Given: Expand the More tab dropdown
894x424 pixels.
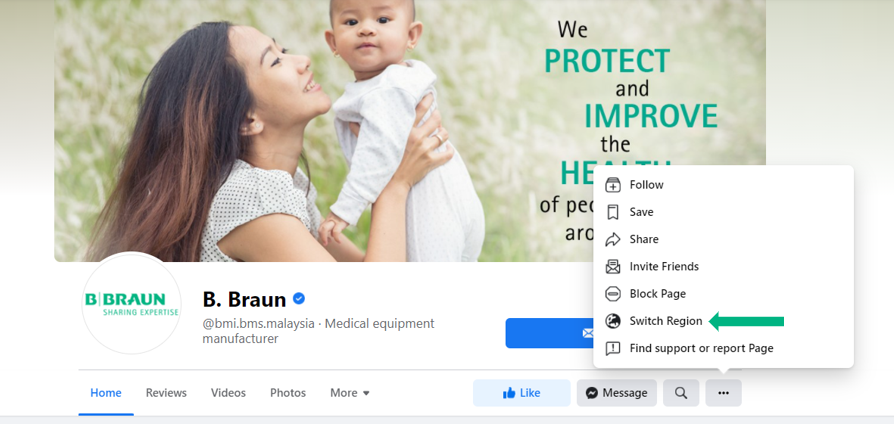Looking at the screenshot, I should (x=350, y=393).
